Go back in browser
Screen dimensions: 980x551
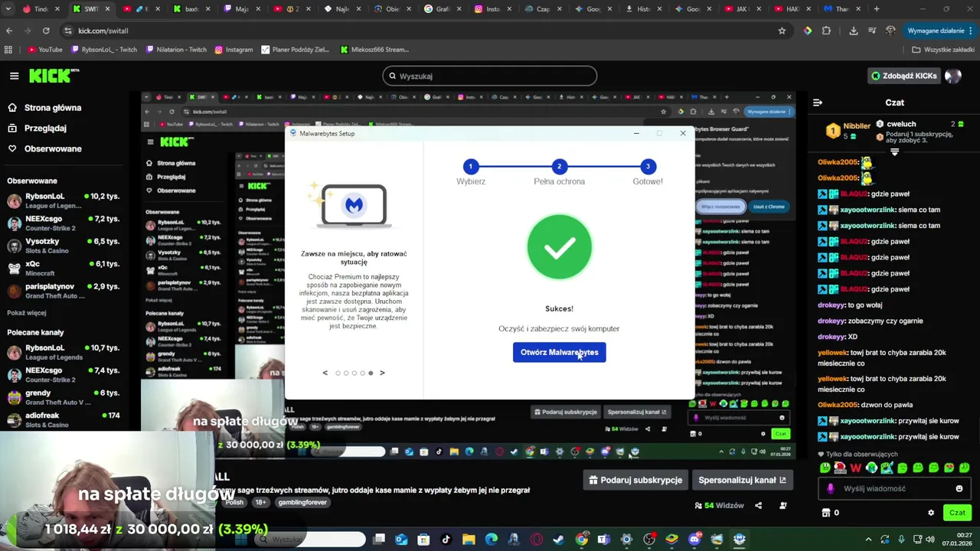tap(9, 31)
